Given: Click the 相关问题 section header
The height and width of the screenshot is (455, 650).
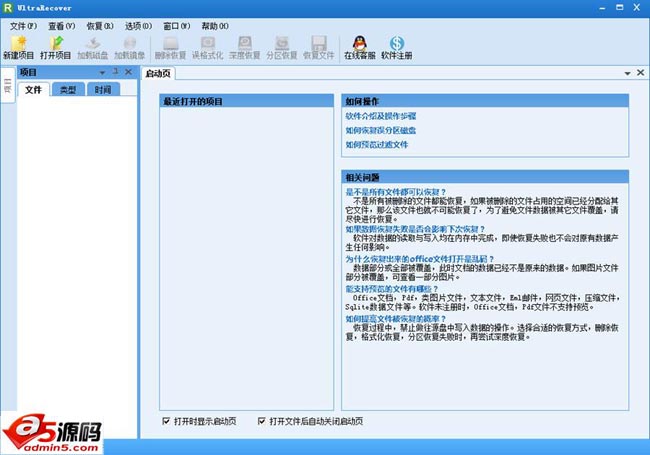Looking at the screenshot, I should tap(485, 177).
